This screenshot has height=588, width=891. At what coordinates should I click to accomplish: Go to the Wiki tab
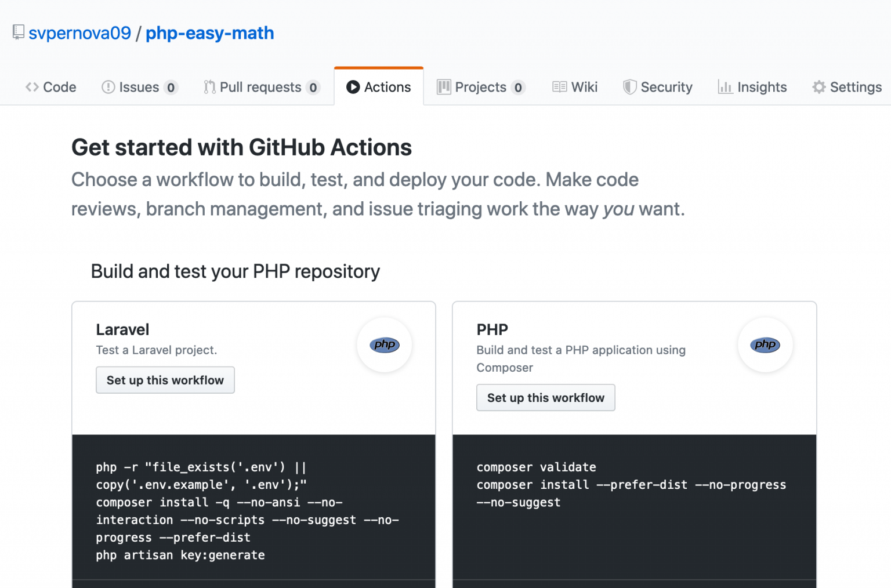tap(584, 87)
